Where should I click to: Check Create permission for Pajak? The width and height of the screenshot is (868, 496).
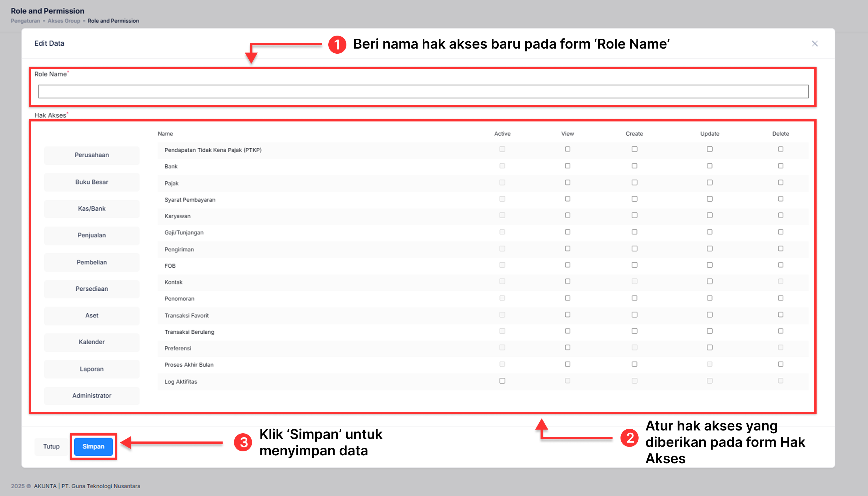(x=634, y=182)
